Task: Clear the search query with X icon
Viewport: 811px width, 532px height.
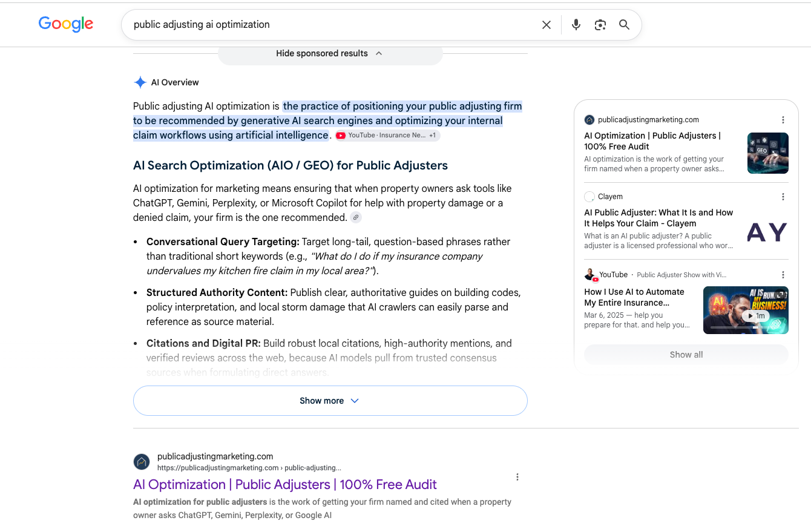Action: click(x=547, y=25)
